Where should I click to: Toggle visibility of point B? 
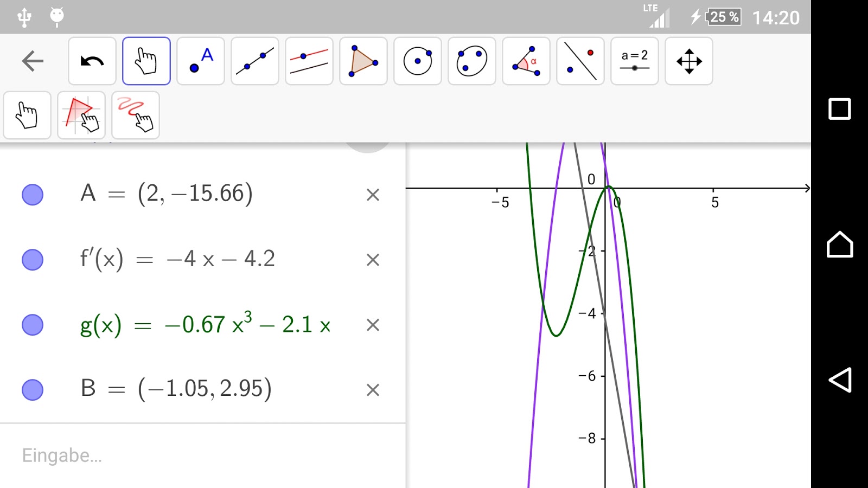(x=33, y=390)
